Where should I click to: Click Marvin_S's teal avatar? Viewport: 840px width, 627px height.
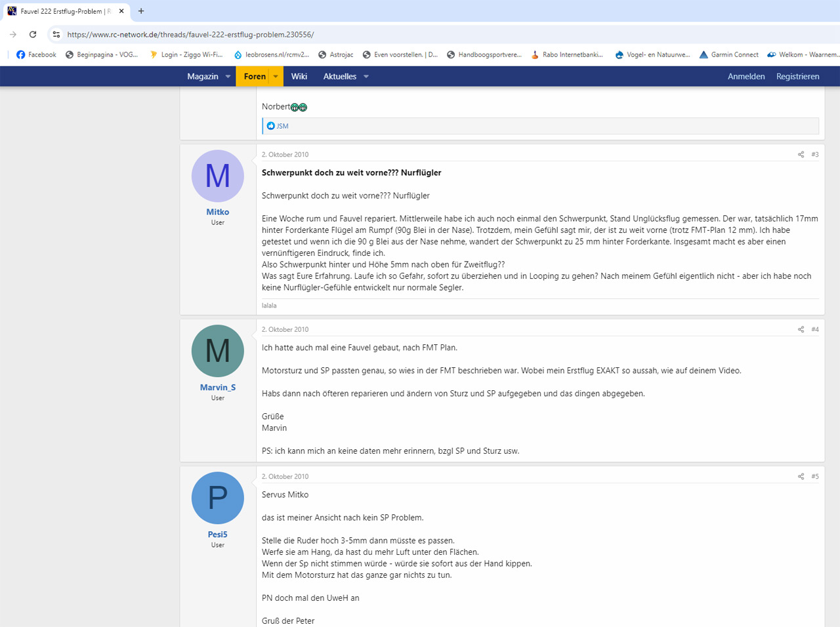point(218,351)
